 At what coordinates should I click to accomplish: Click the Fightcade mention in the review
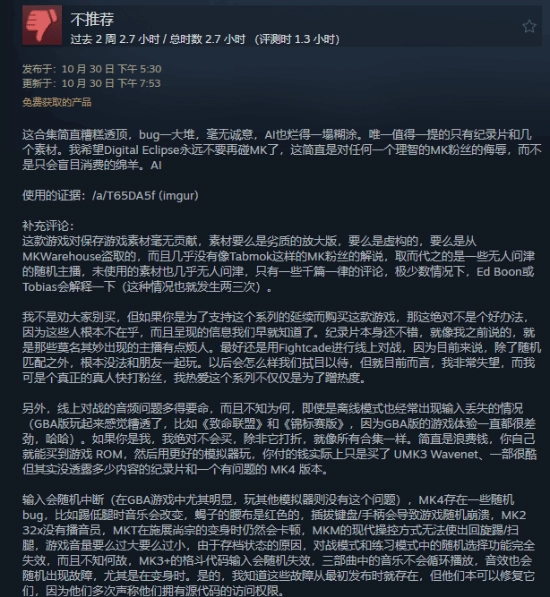[x=309, y=348]
